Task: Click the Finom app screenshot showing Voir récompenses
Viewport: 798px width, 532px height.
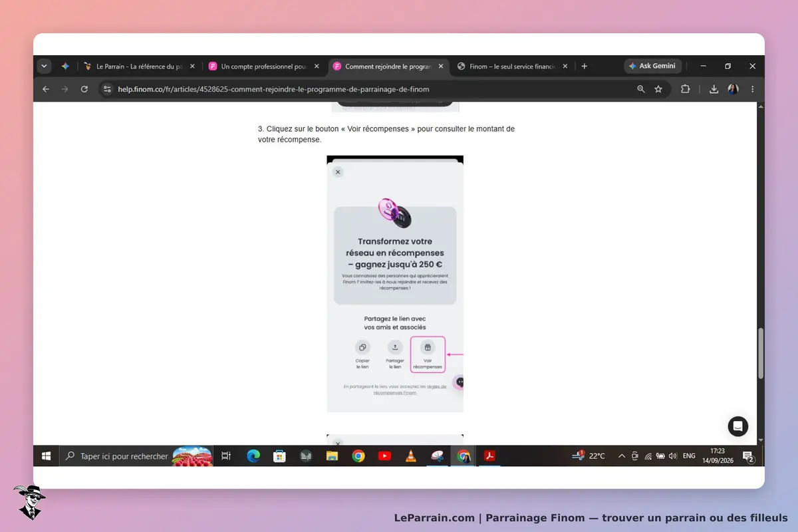Action: (395, 284)
